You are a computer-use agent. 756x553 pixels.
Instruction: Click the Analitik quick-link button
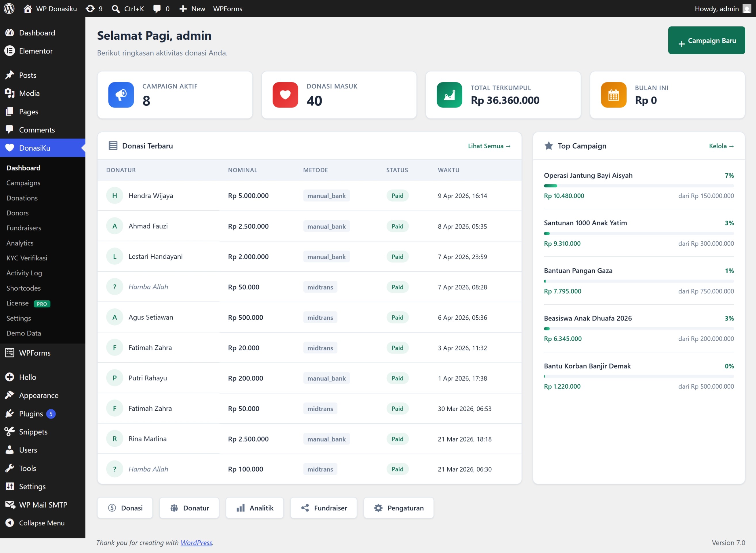tap(255, 508)
